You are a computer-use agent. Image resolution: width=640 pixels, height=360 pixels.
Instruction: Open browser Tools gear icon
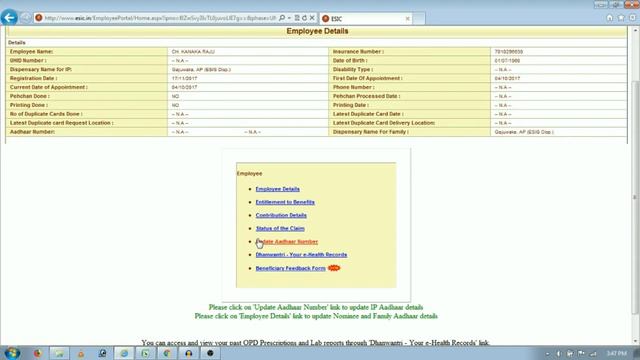[x=632, y=18]
